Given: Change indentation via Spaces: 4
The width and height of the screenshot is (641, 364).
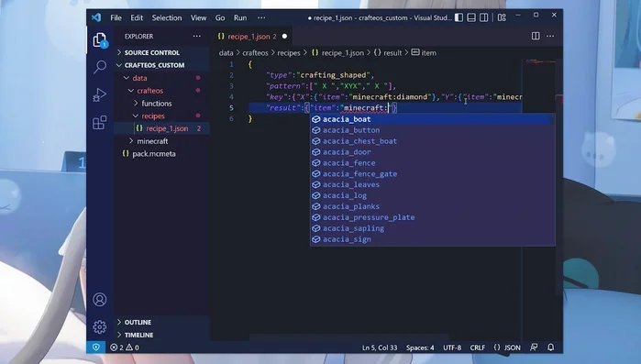Looking at the screenshot, I should pos(420,347).
